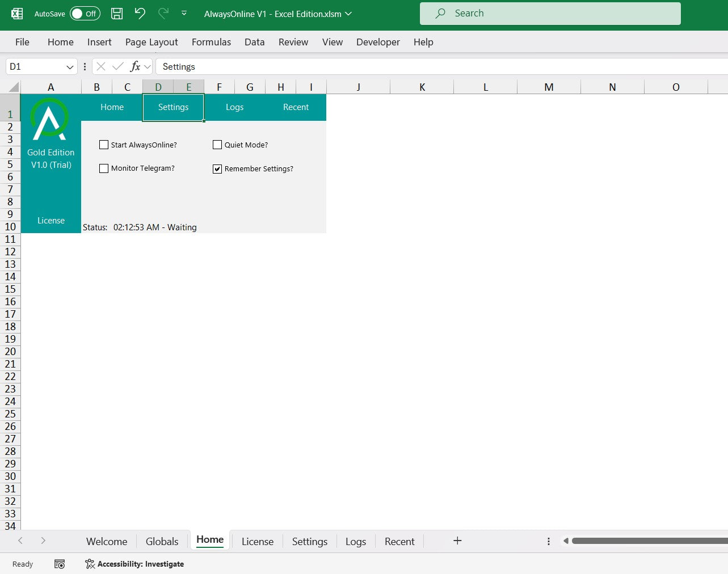
Task: Open the File menu
Action: tap(22, 42)
